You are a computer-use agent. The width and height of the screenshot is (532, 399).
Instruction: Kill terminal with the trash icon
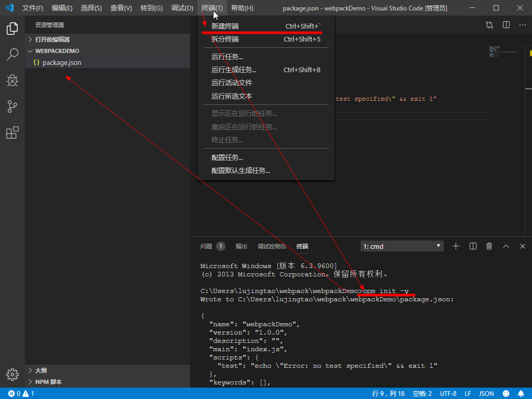(489, 246)
